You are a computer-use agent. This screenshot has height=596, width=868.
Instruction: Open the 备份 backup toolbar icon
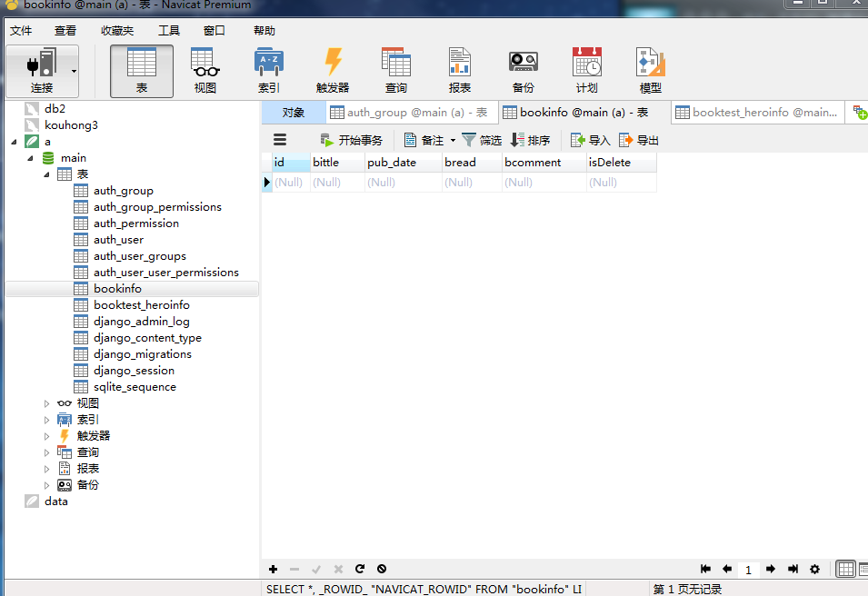click(524, 71)
